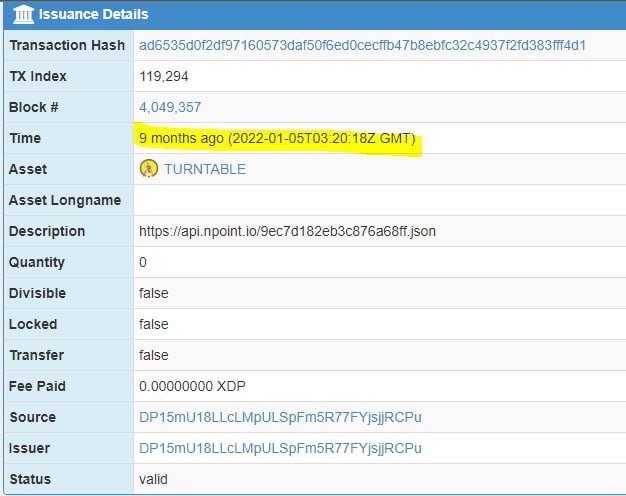
Task: Open the Source address DP15mU18 link
Action: tap(280, 417)
